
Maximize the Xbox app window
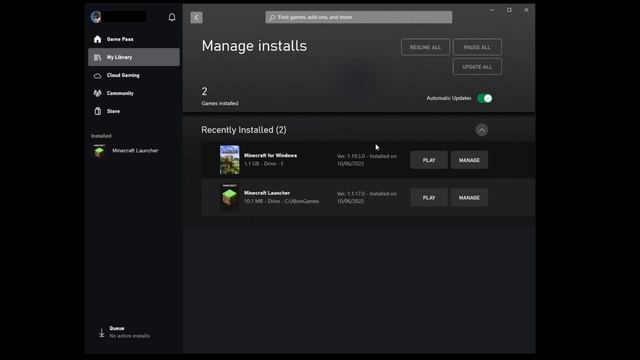[x=509, y=10]
